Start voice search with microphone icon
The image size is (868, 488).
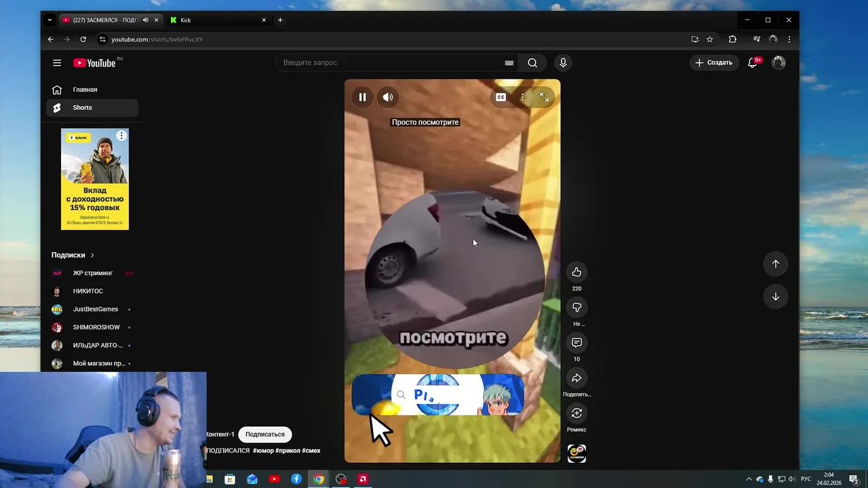click(x=563, y=62)
